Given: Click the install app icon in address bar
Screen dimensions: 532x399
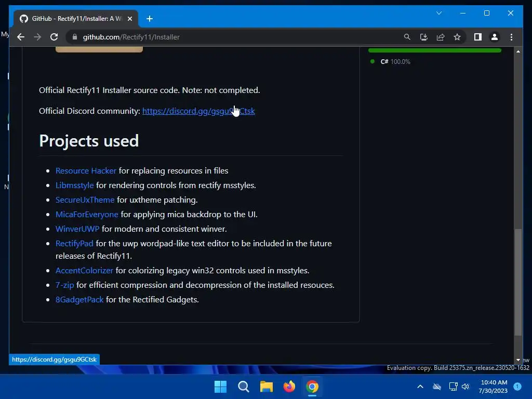Looking at the screenshot, I should coord(424,37).
